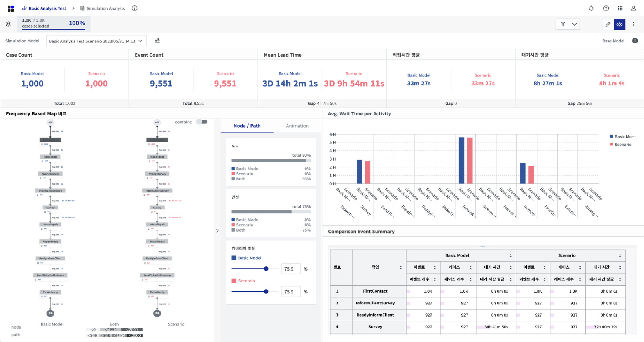Open simulation settings sliders icon

(157, 41)
